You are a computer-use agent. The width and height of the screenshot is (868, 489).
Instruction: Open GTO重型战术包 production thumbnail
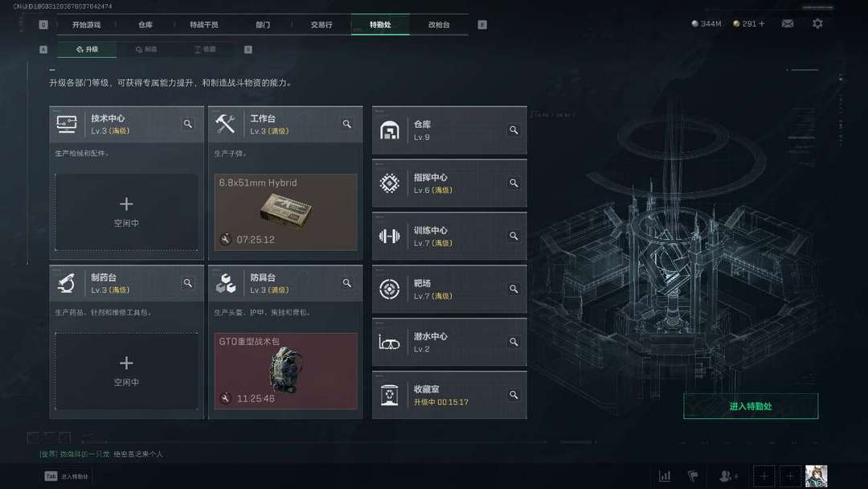[x=285, y=371]
